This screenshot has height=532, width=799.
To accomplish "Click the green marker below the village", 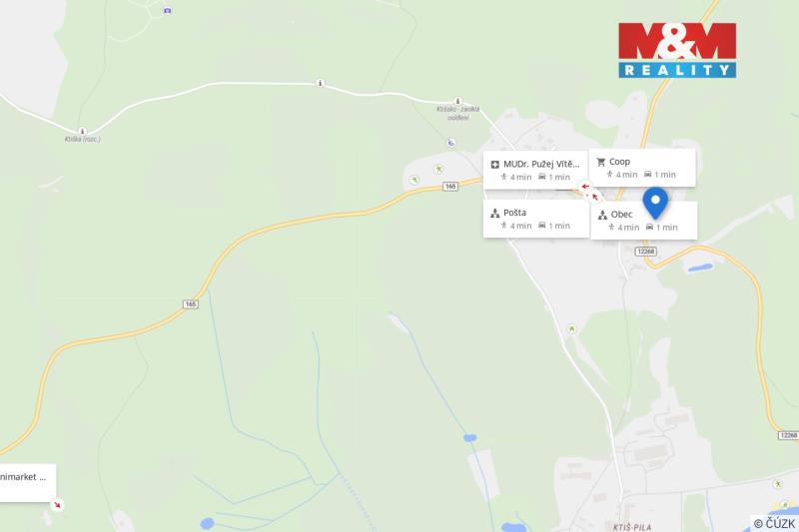I will [x=571, y=328].
